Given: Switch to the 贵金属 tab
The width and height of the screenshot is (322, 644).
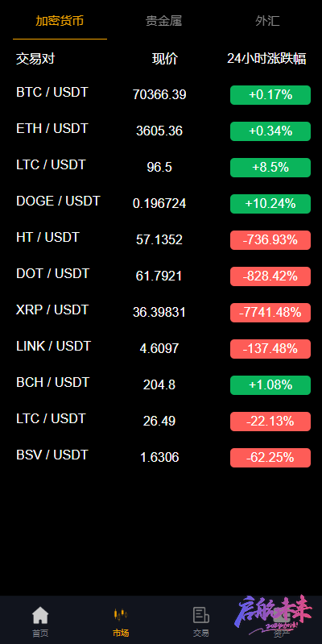Looking at the screenshot, I should (x=163, y=21).
